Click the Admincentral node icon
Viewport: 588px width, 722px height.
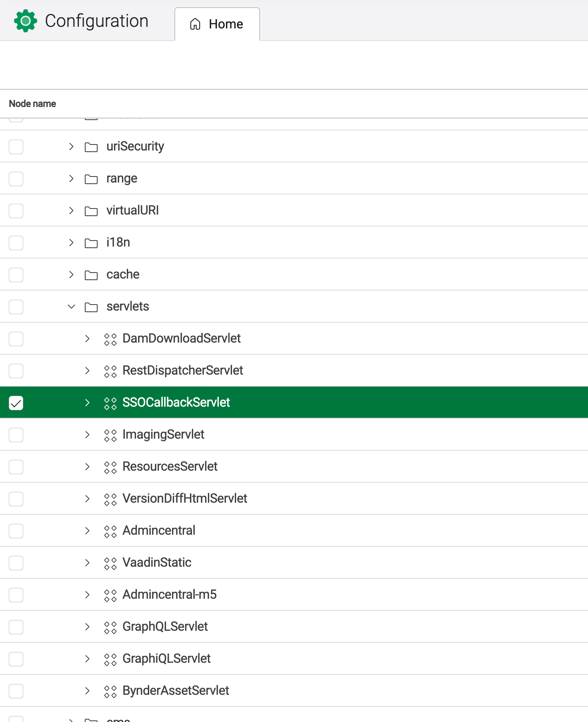[x=110, y=531]
